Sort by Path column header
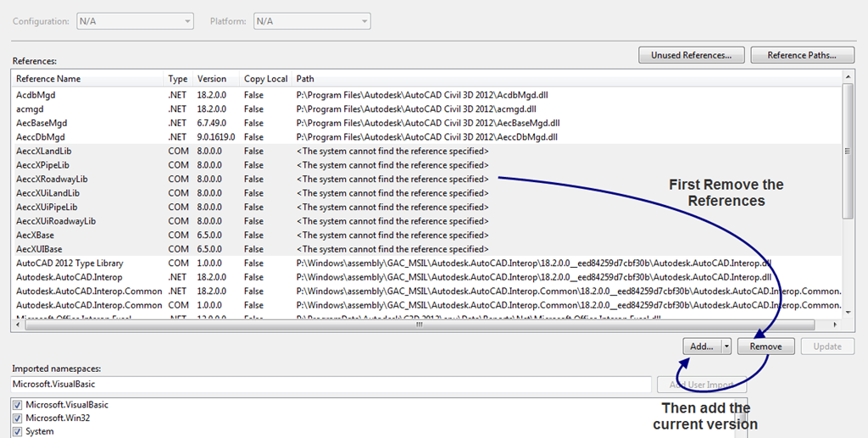 [x=567, y=79]
